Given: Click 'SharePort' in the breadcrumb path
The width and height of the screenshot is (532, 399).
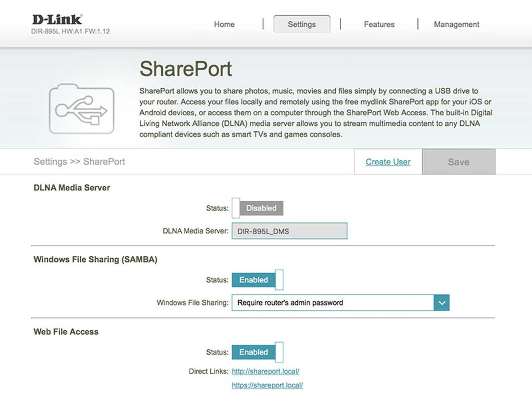Looking at the screenshot, I should pos(104,162).
